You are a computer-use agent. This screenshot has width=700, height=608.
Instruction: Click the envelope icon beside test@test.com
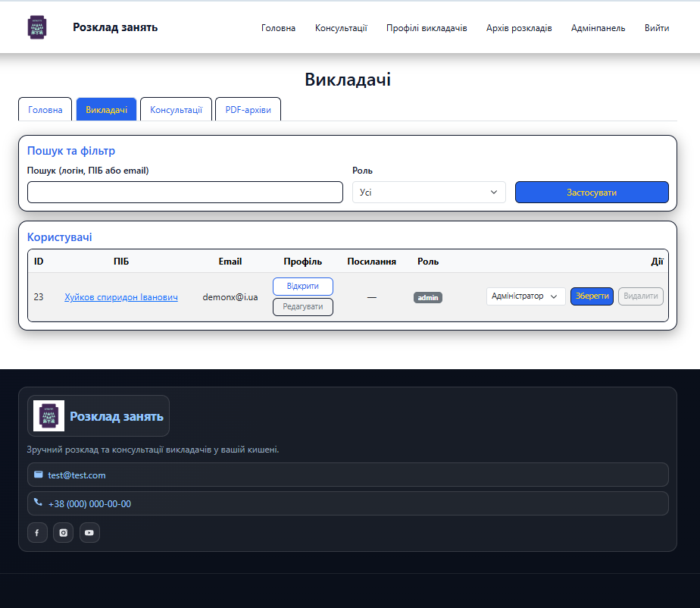(x=39, y=475)
